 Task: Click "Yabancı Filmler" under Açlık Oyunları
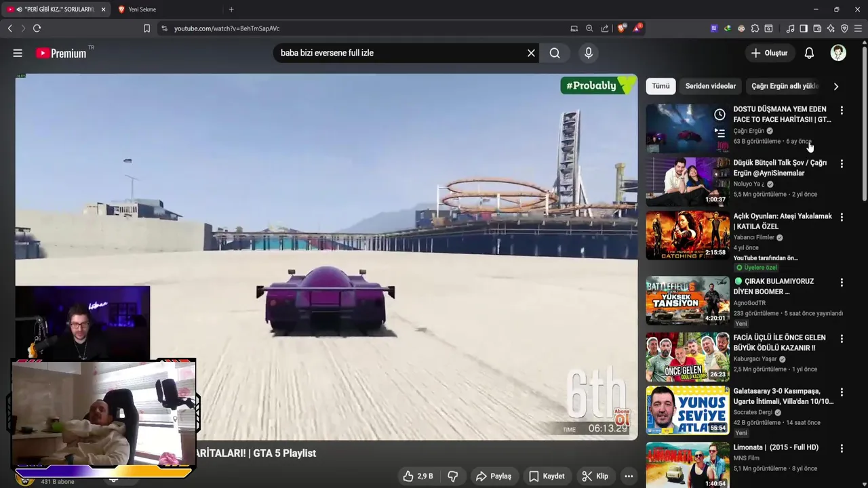pyautogui.click(x=754, y=237)
